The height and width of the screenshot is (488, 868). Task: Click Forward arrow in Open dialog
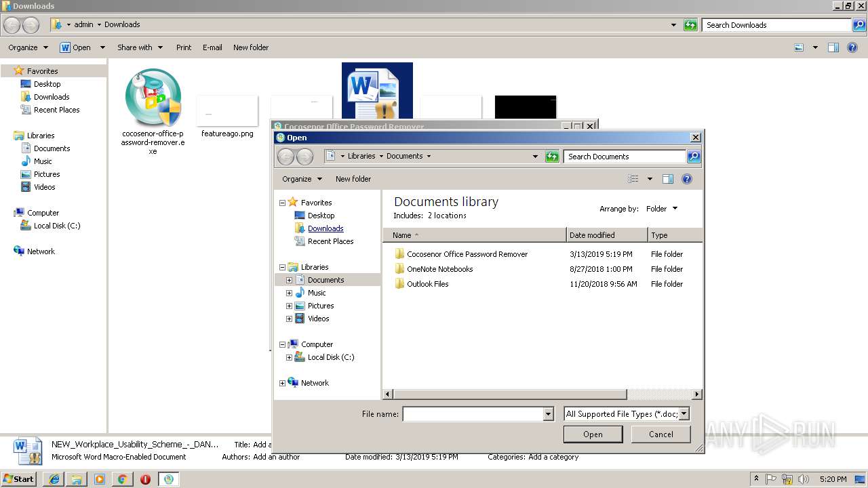(x=304, y=157)
